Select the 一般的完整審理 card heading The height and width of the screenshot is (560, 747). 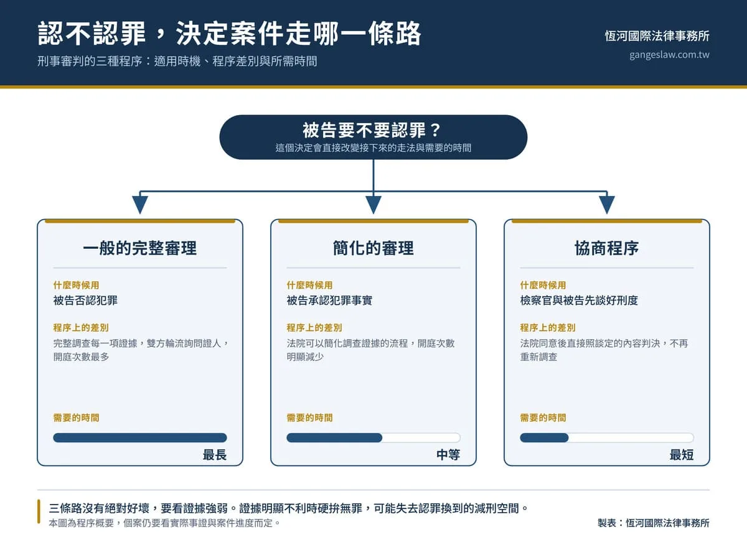click(x=140, y=248)
